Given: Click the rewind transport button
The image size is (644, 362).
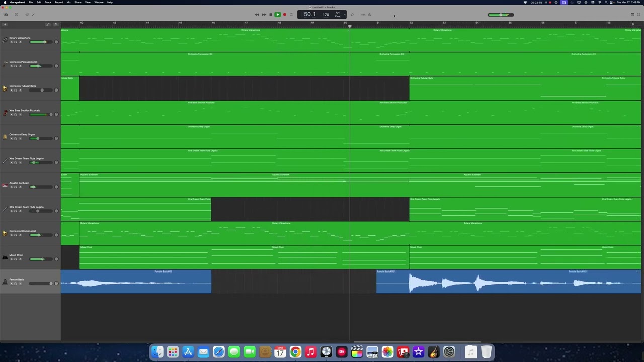Looking at the screenshot, I should (x=257, y=15).
